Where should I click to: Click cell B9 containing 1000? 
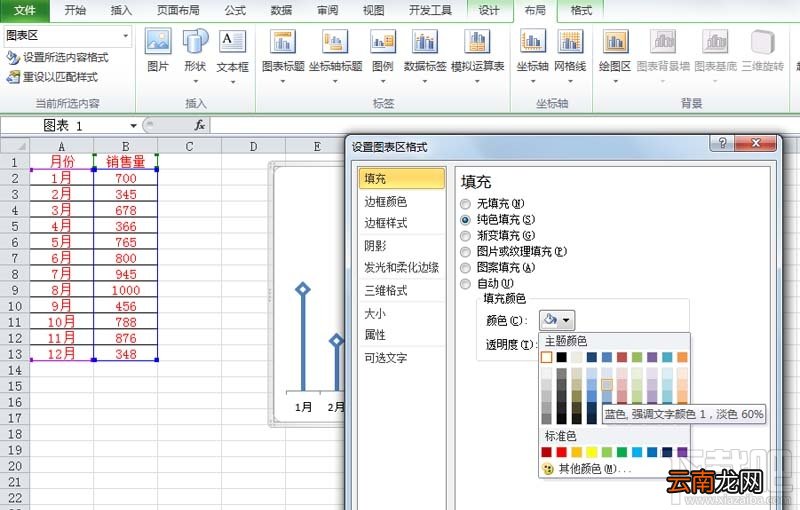(126, 290)
